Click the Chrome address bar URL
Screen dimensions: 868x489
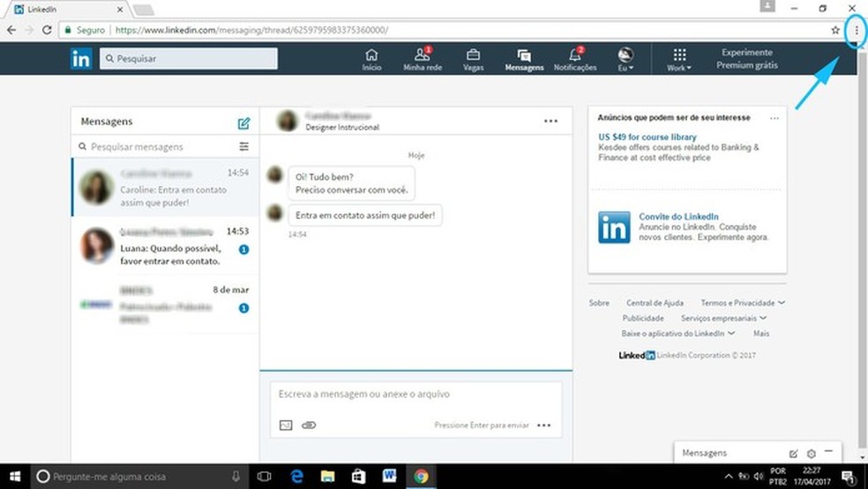(252, 30)
